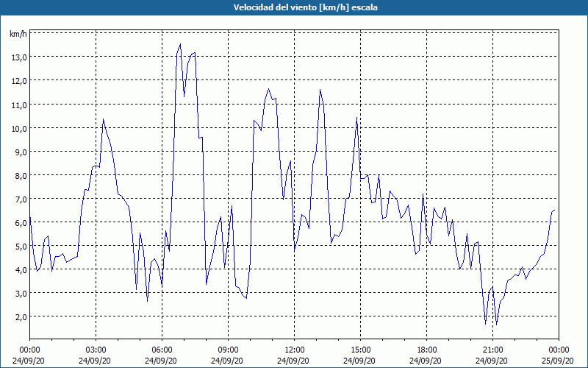Click the 12,0 y-axis value
Viewport: 588px width, 368px height.
(19, 81)
